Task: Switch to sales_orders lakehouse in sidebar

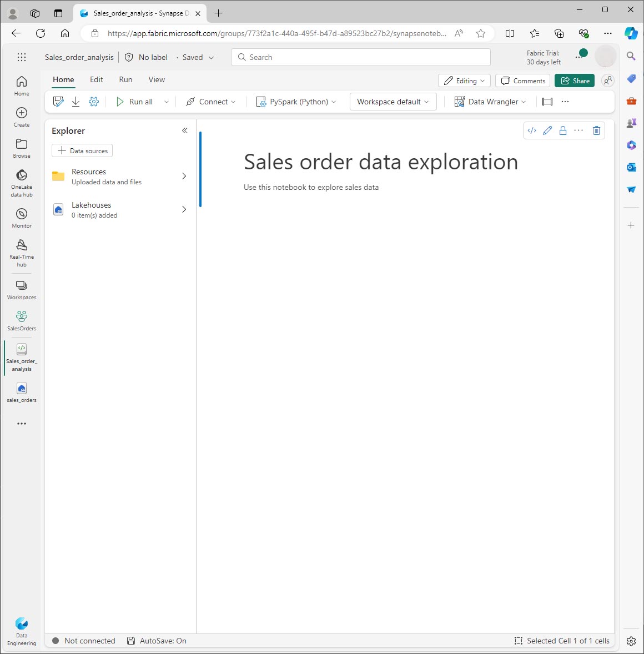Action: 22,393
